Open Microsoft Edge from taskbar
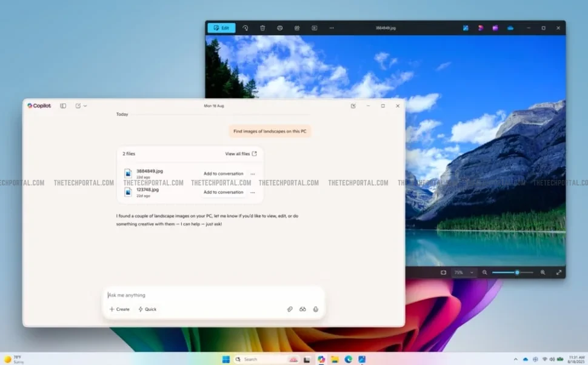588x365 pixels. pyautogui.click(x=349, y=360)
